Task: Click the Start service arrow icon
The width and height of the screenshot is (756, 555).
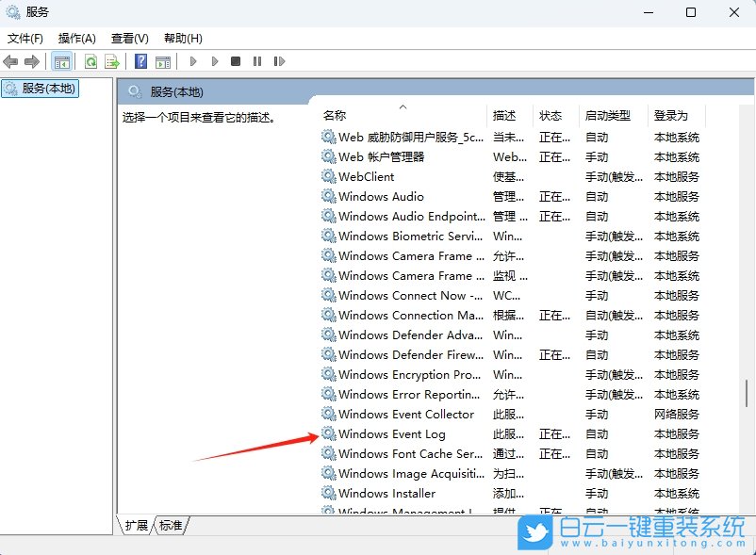Action: tap(192, 60)
